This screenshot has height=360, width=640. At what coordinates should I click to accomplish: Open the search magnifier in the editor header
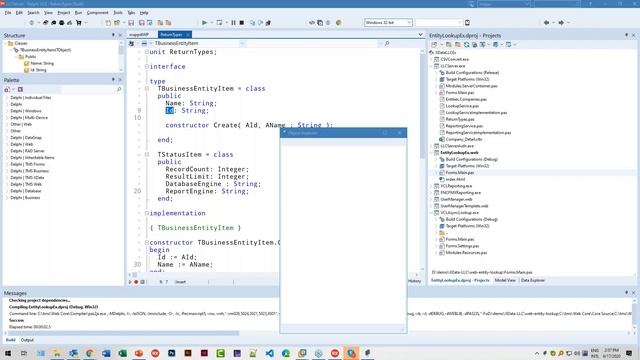point(387,43)
